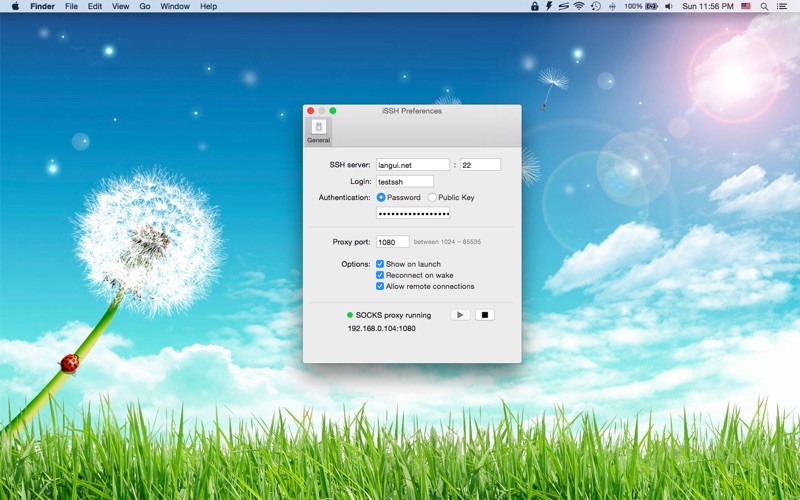Open the Apple menu
The width and height of the screenshot is (800, 500).
point(15,6)
